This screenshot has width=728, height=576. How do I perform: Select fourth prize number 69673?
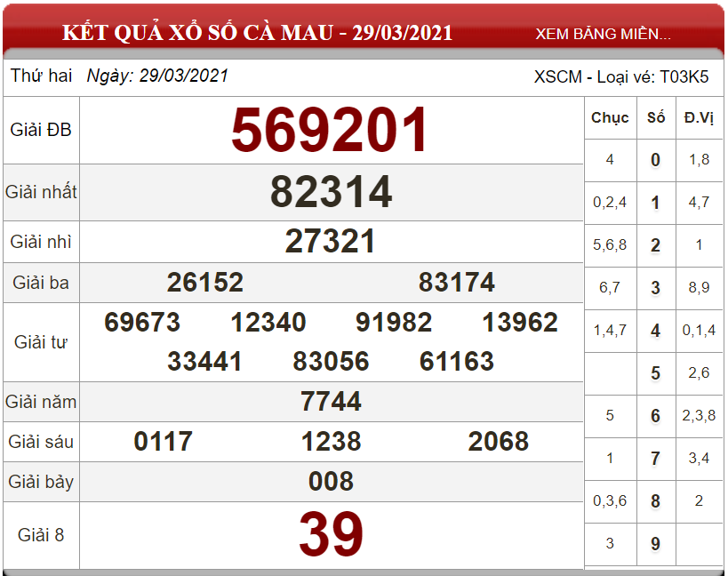point(142,322)
